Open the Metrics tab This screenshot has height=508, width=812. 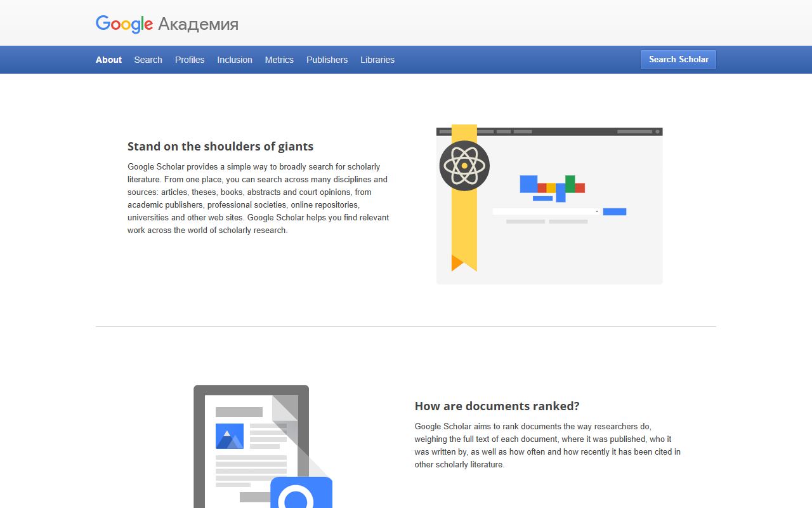pos(279,60)
